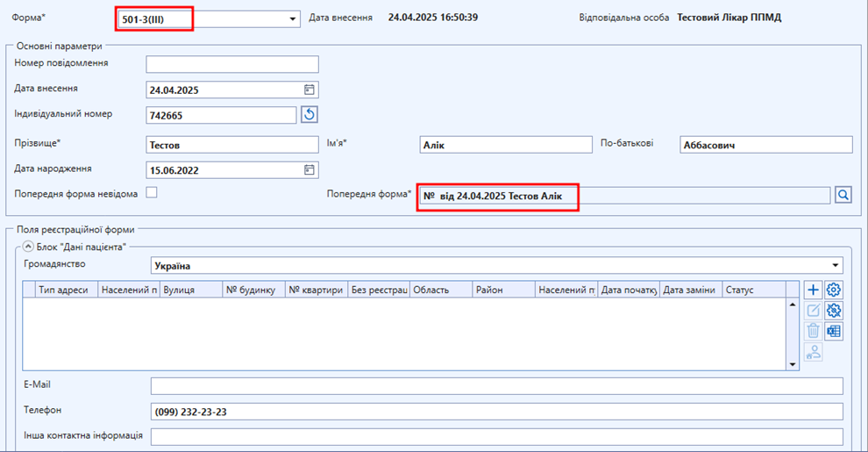Viewport: 868px width, 452px height.
Task: Click the Тестовий Лікар ППМД text
Action: coord(729,18)
